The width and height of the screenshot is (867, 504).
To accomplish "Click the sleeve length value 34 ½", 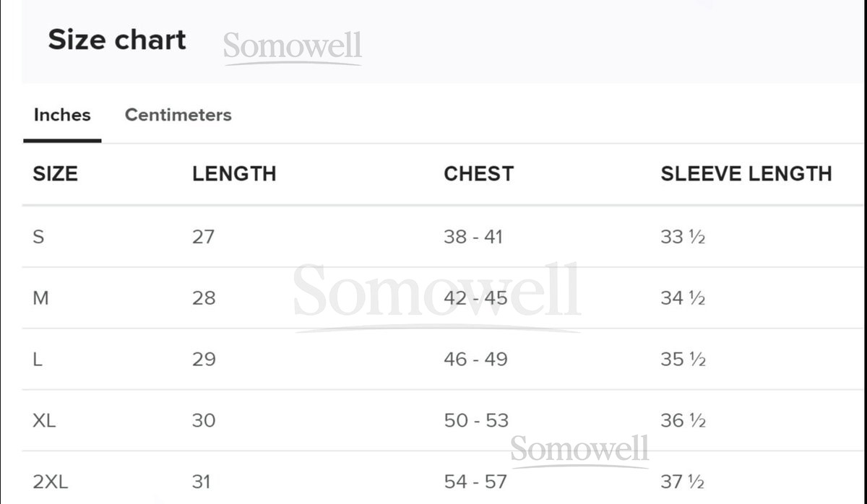I will point(682,298).
